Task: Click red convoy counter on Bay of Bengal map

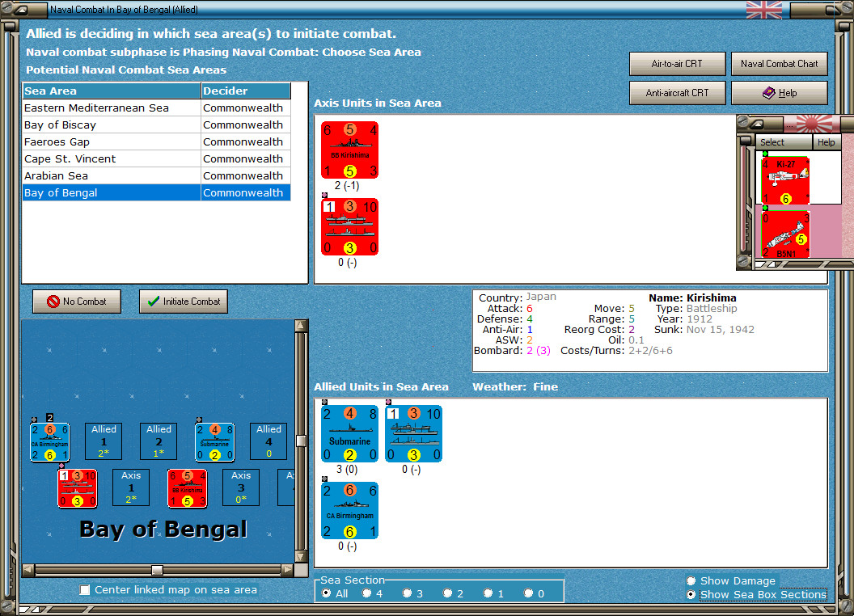Action: tap(78, 488)
